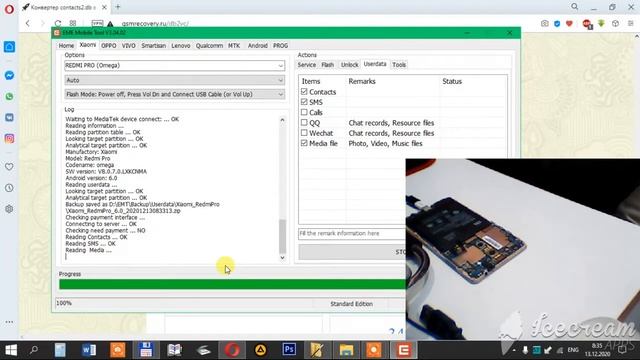Click the remark information input field
This screenshot has height=360, width=640.
click(x=352, y=233)
